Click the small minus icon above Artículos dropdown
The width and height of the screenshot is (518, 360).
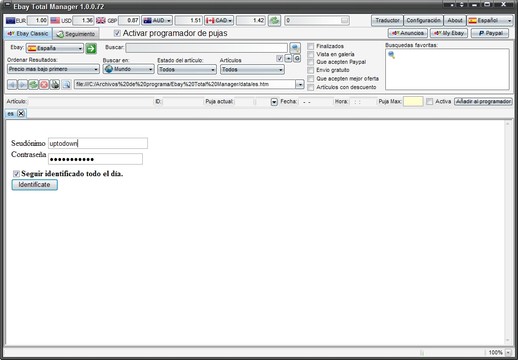(288, 59)
